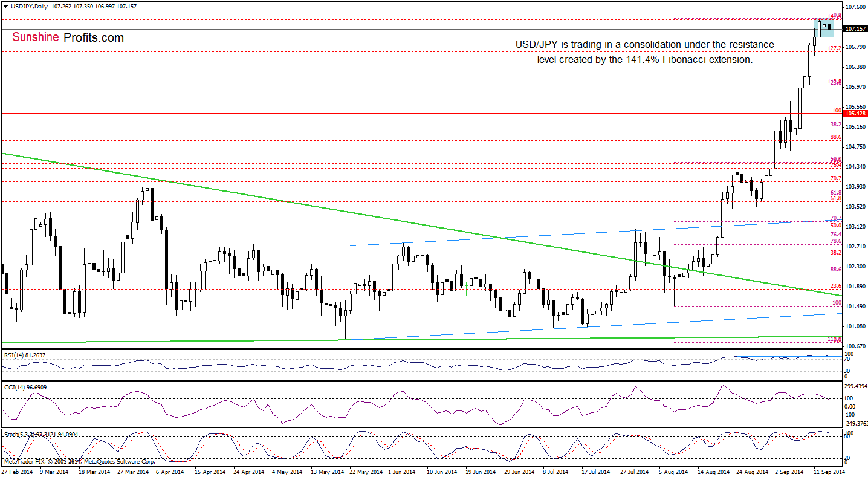Click the 105.560 price axis label
The height and width of the screenshot is (477, 868).
pyautogui.click(x=855, y=106)
